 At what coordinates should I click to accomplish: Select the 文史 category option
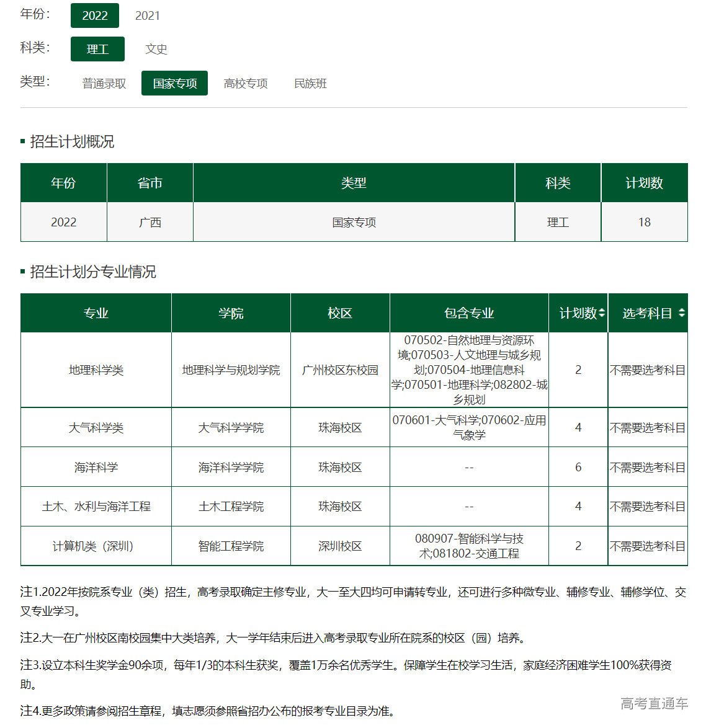coord(156,49)
